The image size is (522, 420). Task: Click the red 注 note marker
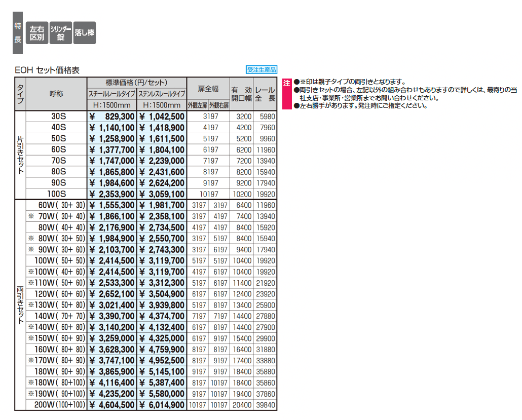coord(286,83)
